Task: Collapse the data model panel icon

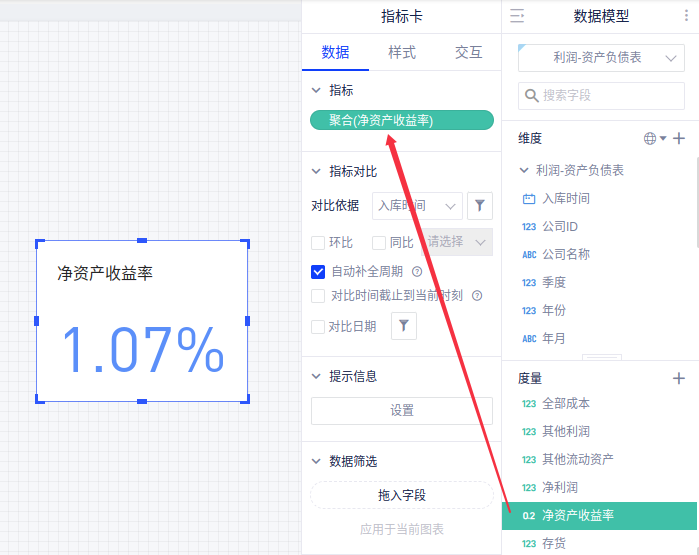Action: (x=517, y=16)
